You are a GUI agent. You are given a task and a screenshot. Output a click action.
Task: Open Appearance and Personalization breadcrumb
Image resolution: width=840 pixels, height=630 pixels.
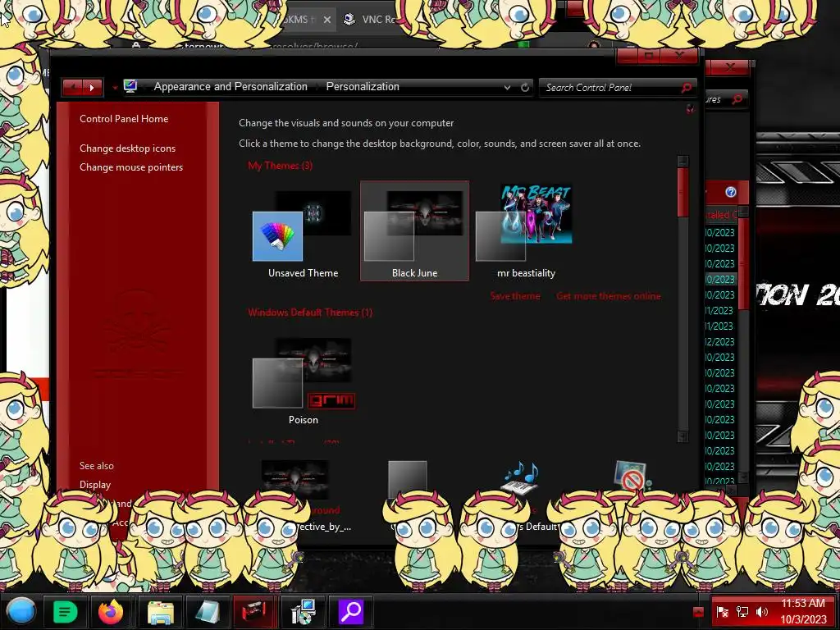[x=231, y=86]
